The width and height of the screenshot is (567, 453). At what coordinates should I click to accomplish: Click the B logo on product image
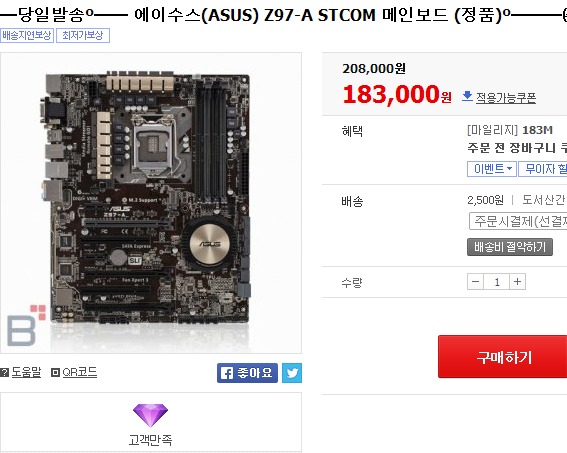(x=26, y=325)
